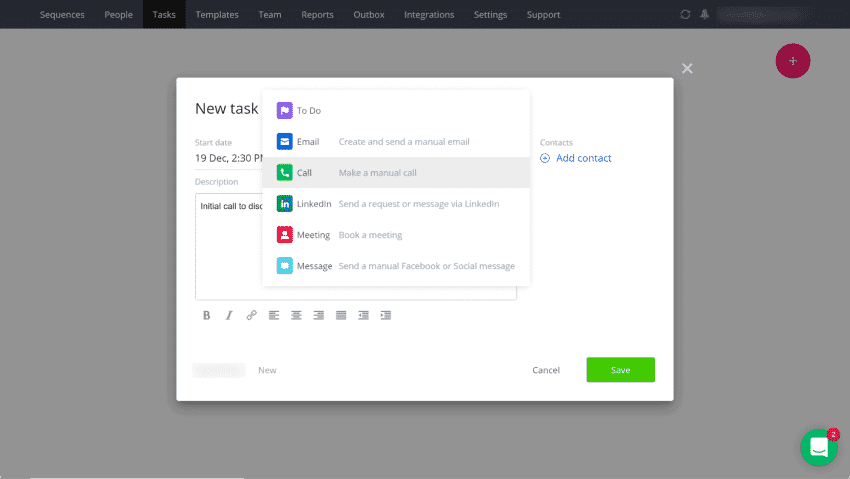Toggle italic formatting
Image resolution: width=850 pixels, height=479 pixels.
[x=229, y=315]
